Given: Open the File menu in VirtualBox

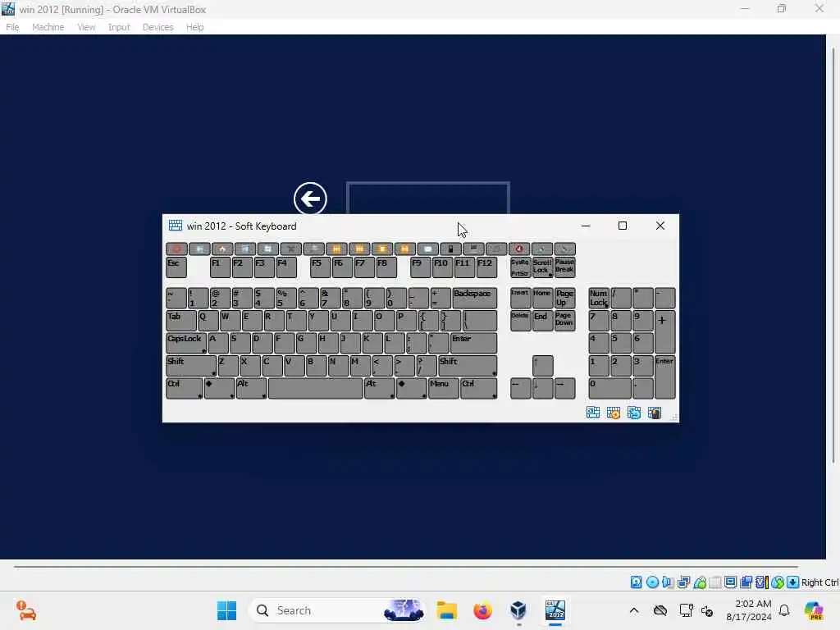Looking at the screenshot, I should tap(12, 27).
